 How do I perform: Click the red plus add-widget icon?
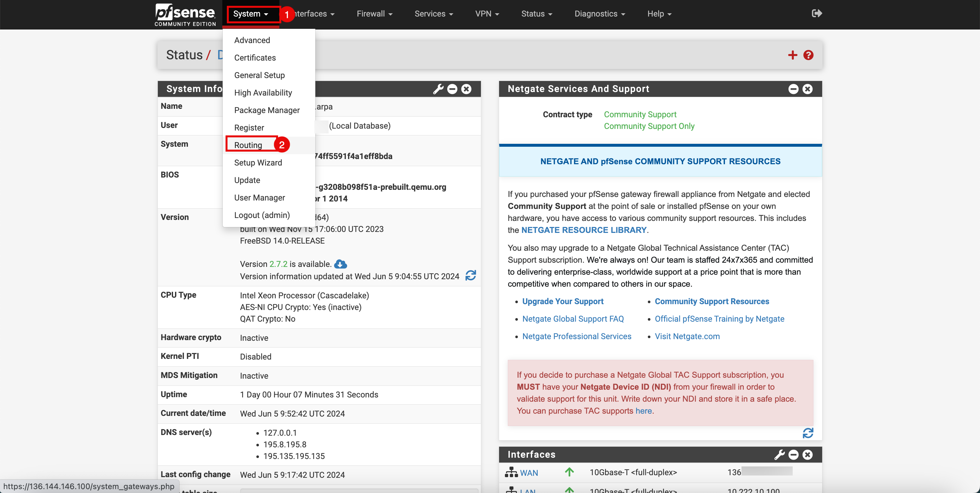click(x=792, y=55)
